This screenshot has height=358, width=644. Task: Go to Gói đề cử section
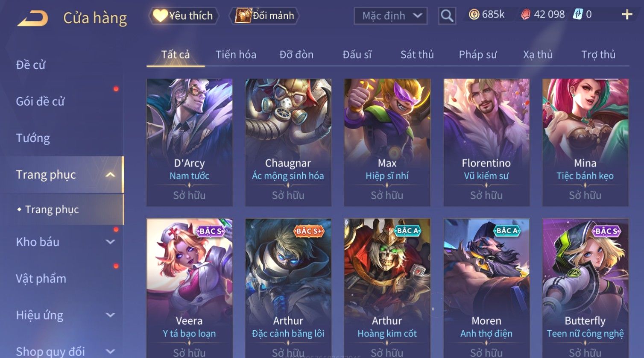[40, 101]
